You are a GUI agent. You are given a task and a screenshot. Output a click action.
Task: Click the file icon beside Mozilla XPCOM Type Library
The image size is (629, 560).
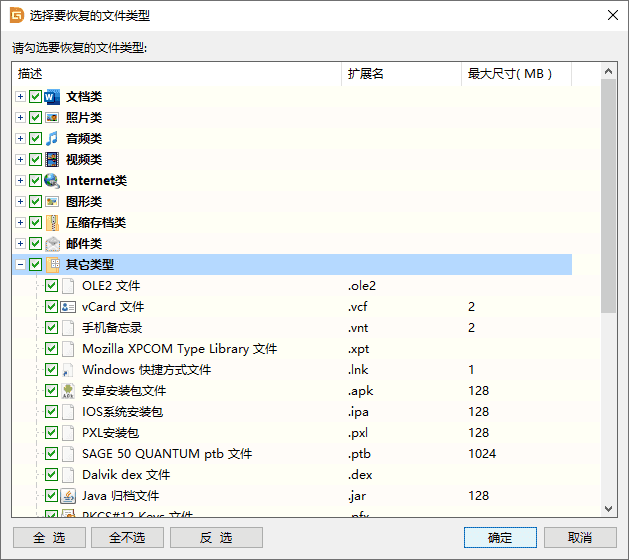68,349
